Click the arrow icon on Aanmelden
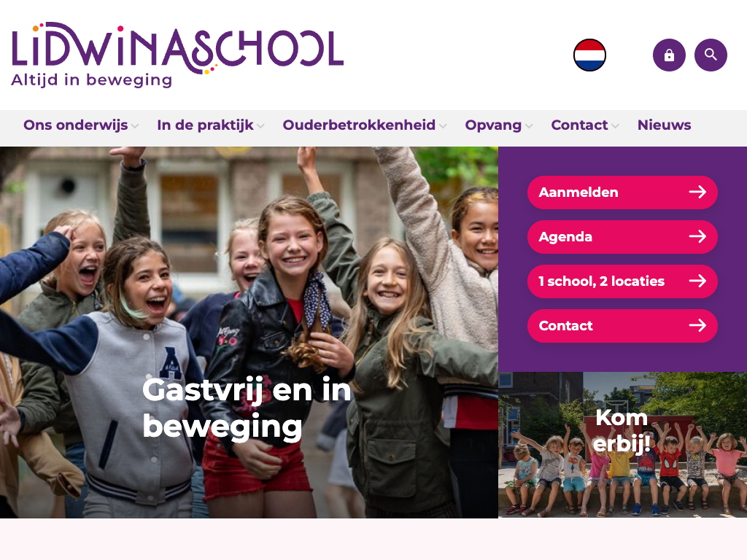The image size is (747, 560). (697, 192)
